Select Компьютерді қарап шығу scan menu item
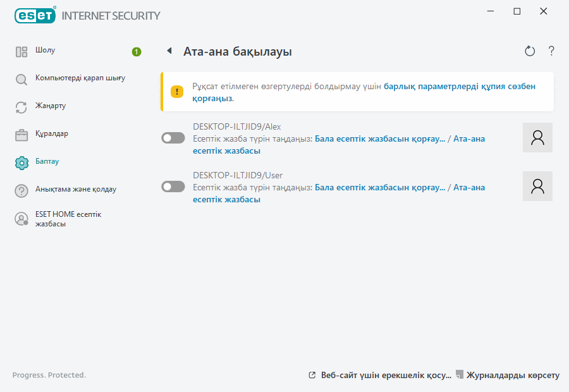The width and height of the screenshot is (569, 392). tap(80, 78)
